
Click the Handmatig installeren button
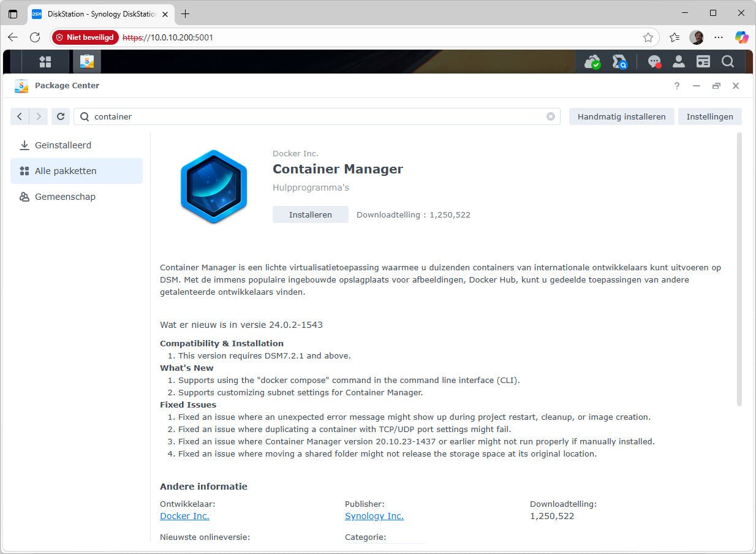tap(621, 116)
